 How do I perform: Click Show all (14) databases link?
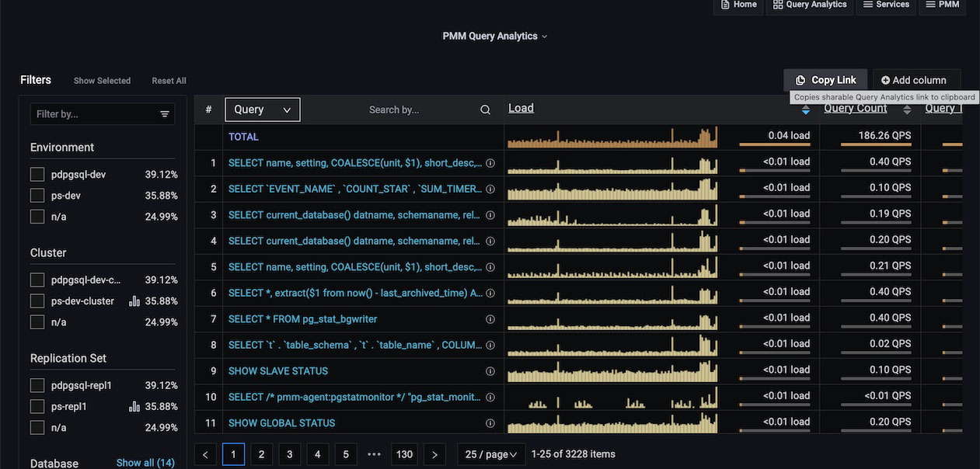point(145,463)
